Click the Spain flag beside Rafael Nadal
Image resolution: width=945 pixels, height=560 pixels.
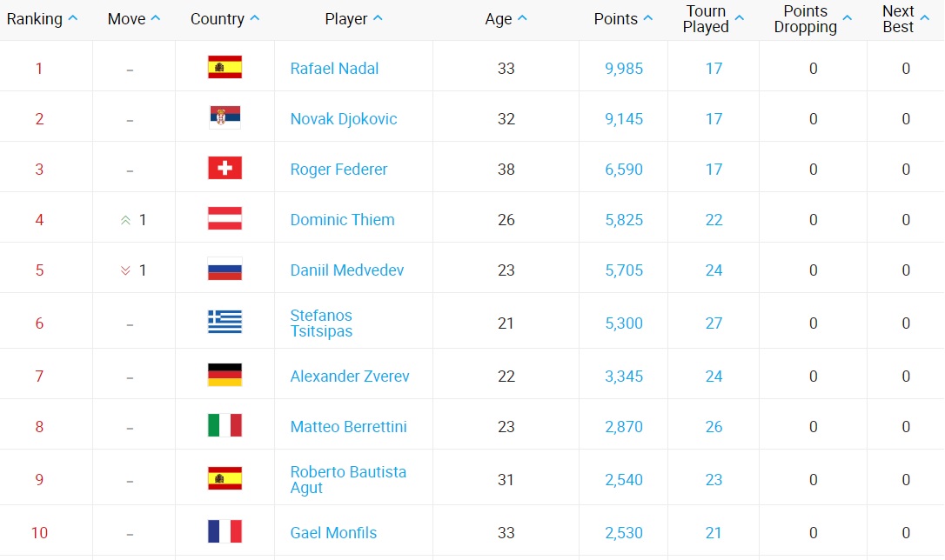[225, 68]
